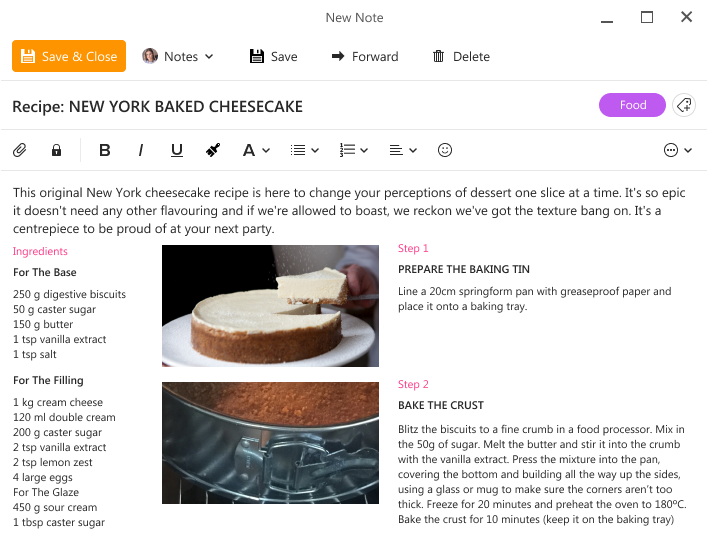Toggle bold formatting
Viewport: 708px width, 533px height.
coord(105,150)
